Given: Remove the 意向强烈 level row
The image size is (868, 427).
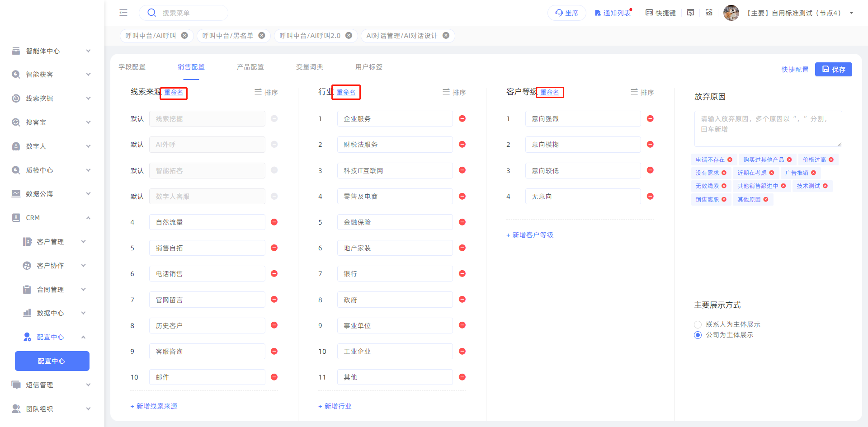Looking at the screenshot, I should coord(651,118).
